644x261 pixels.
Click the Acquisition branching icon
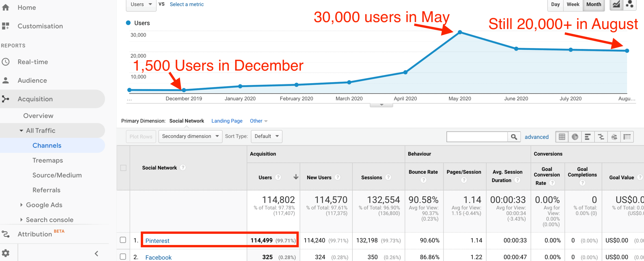(x=6, y=99)
